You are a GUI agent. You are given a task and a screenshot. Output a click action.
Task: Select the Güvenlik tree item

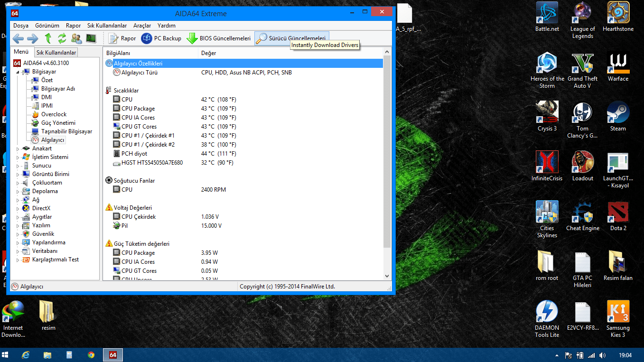coord(43,234)
